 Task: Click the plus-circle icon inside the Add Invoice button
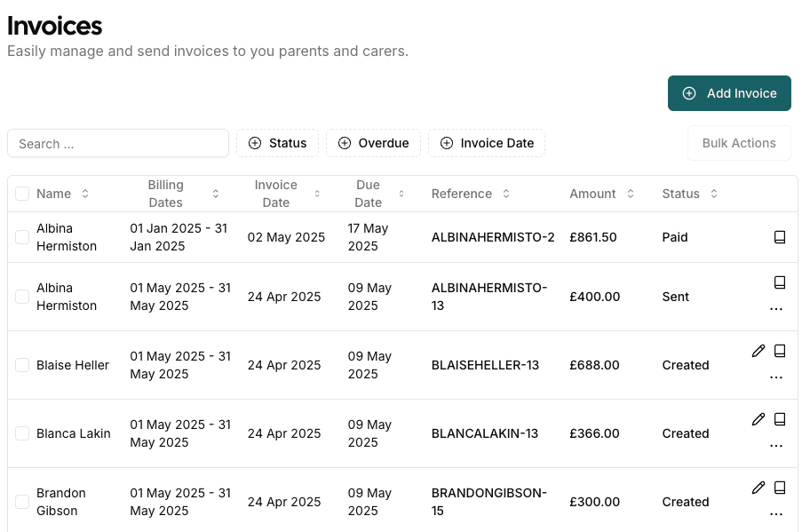click(x=689, y=92)
